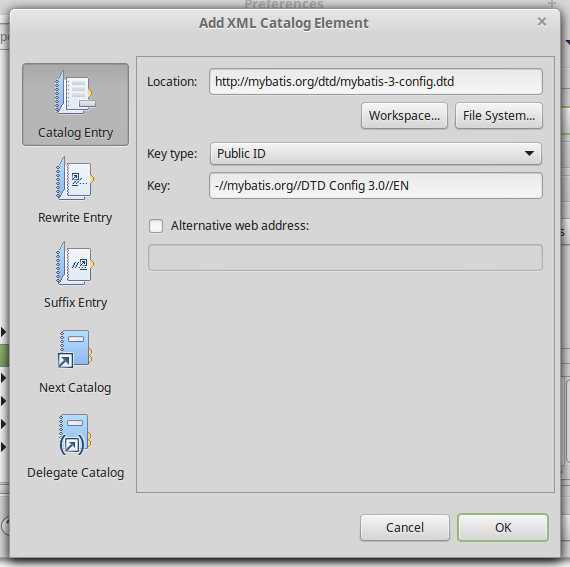Open the Key type dropdown
570x567 pixels.
click(376, 153)
